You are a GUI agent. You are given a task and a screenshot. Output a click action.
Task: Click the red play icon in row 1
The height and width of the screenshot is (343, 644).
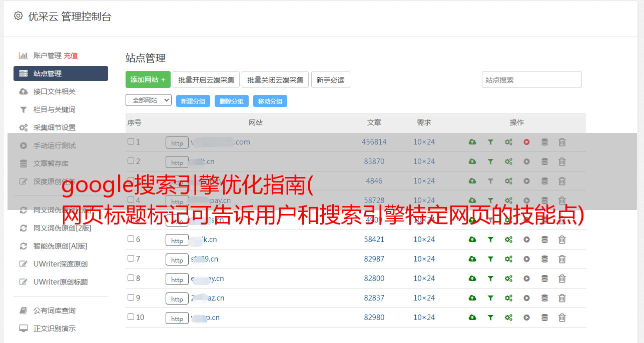(x=526, y=142)
